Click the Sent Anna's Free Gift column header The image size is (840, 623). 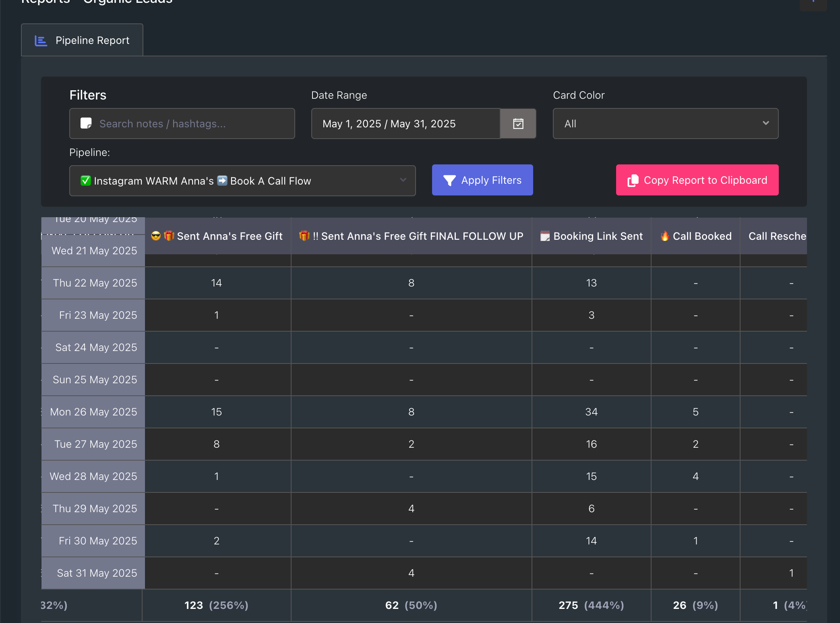[218, 236]
